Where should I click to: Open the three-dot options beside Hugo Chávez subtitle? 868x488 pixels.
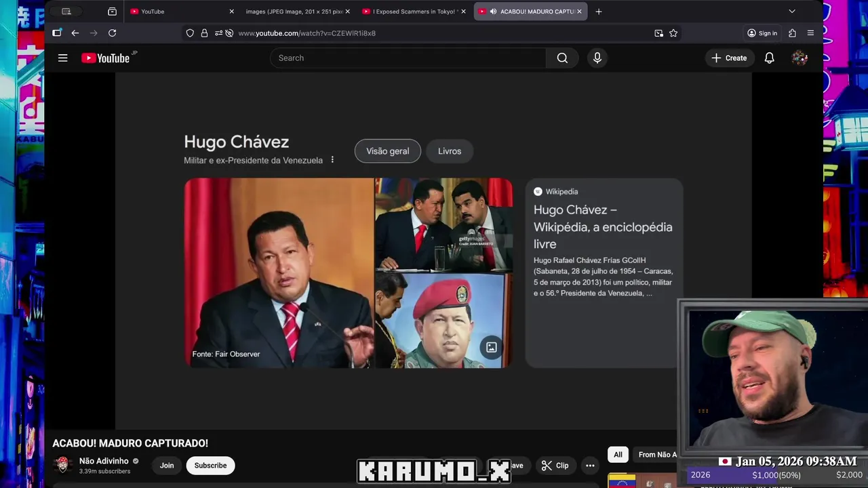332,160
